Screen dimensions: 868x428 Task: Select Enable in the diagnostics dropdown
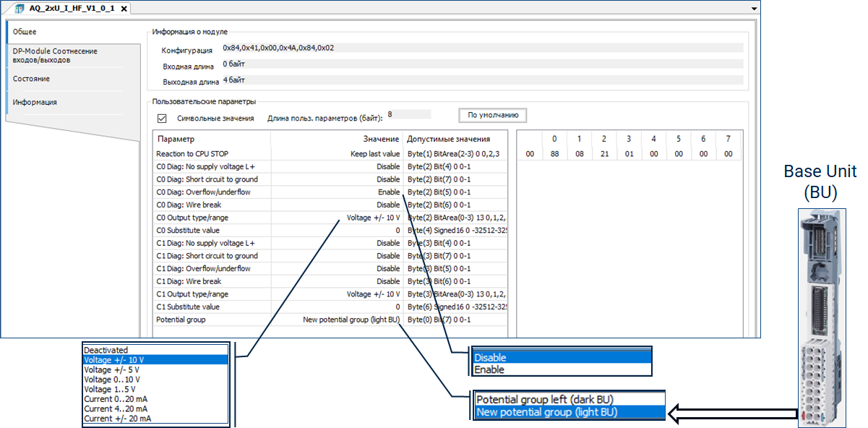point(490,369)
